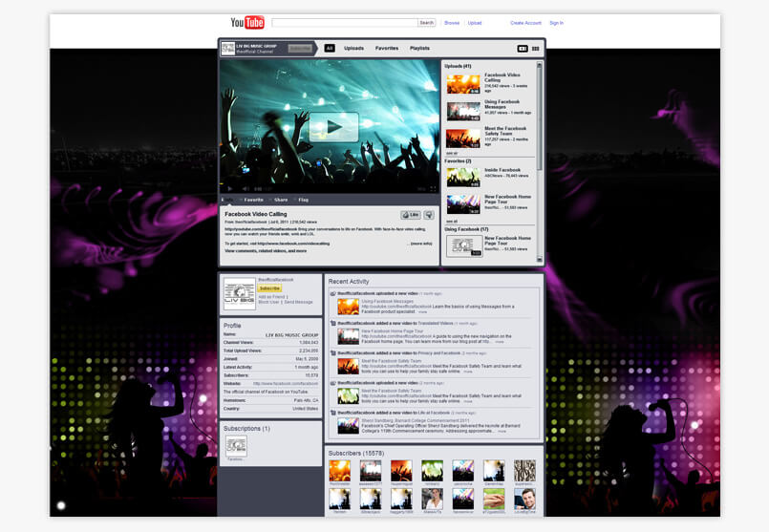Click the playlist scrollbar down arrow

pyautogui.click(x=540, y=259)
